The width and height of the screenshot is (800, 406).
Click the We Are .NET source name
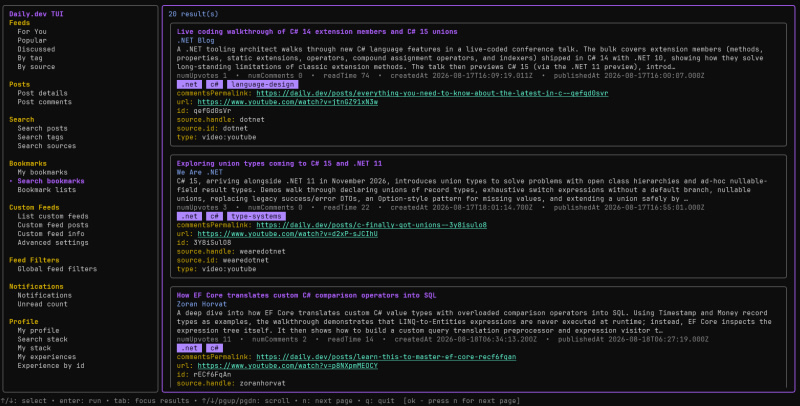[x=199, y=172]
